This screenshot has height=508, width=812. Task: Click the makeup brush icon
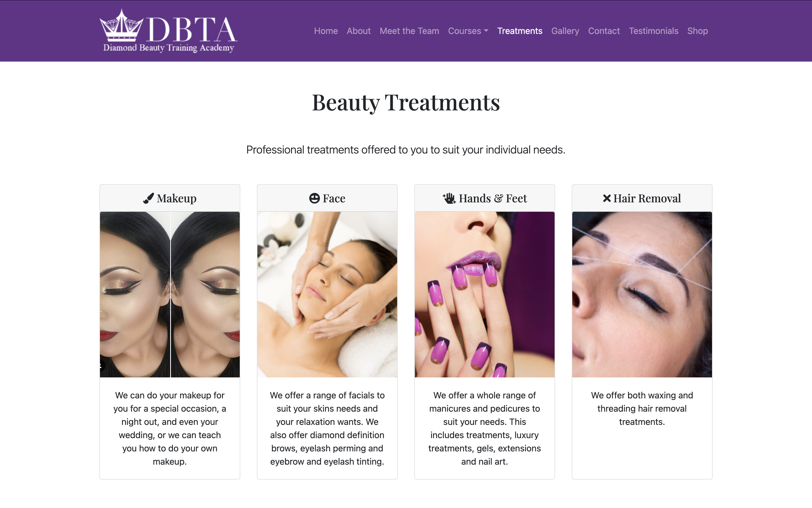148,198
